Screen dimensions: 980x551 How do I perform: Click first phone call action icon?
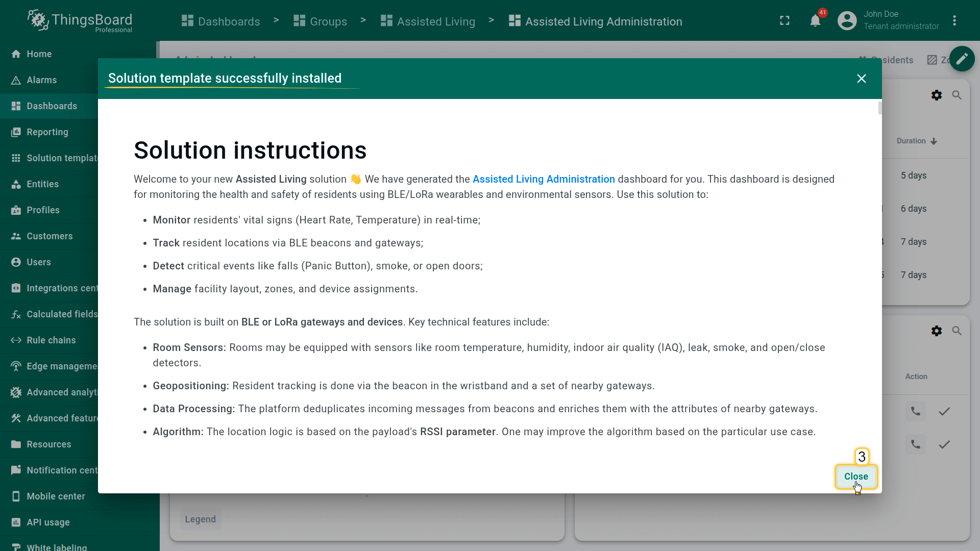click(915, 411)
